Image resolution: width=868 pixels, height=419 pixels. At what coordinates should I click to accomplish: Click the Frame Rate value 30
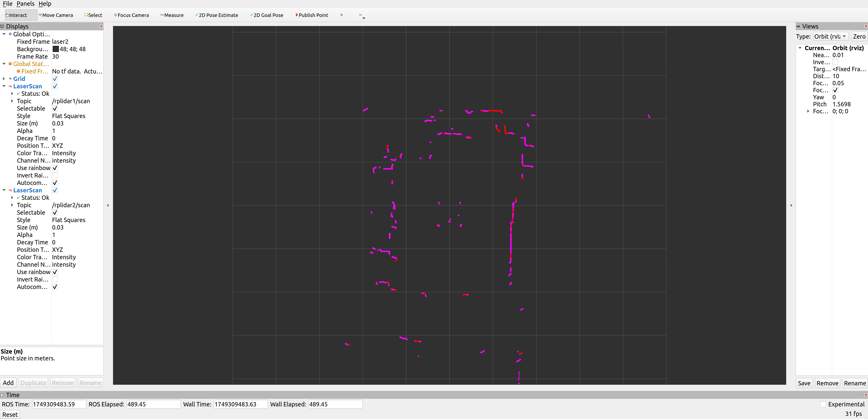[x=55, y=56]
